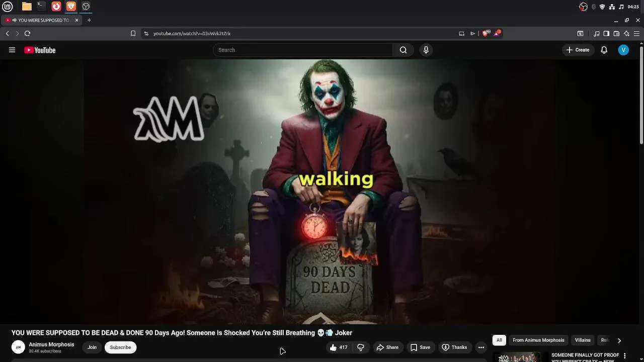Like the video with thumbs up
Viewport: 644px width, 362px height.
(339, 347)
